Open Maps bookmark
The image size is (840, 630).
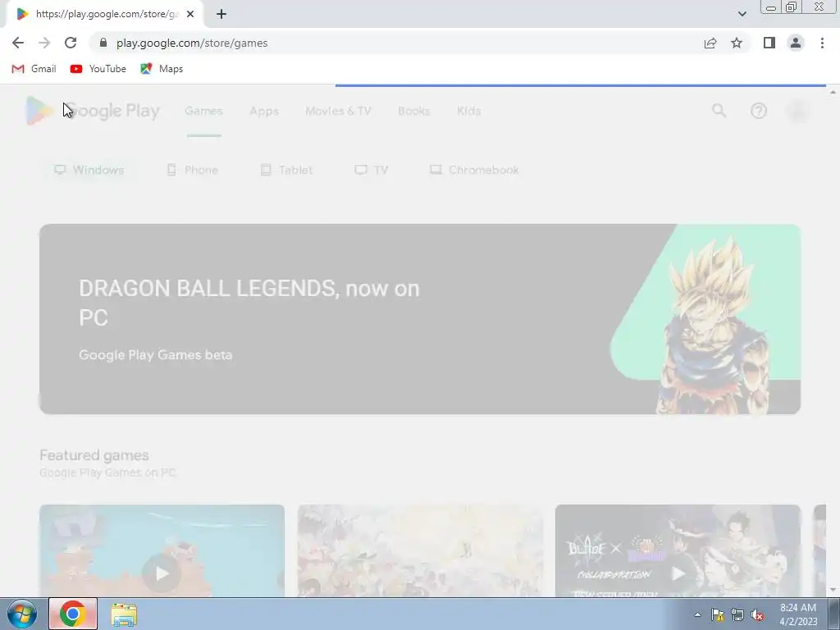click(x=162, y=69)
